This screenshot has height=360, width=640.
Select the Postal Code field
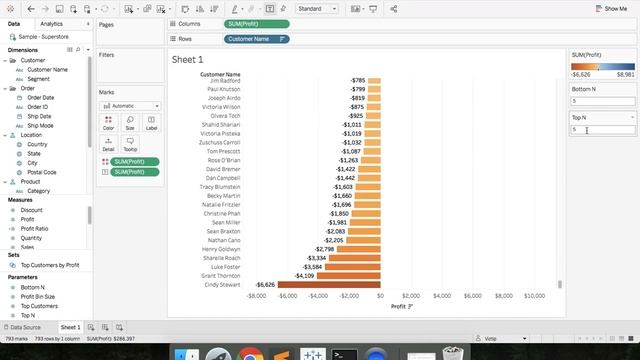(x=42, y=172)
